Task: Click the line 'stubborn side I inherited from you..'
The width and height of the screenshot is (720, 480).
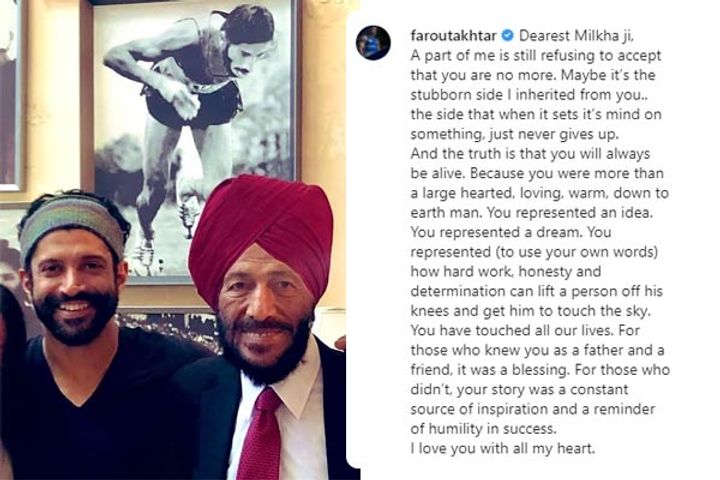Action: tap(525, 95)
